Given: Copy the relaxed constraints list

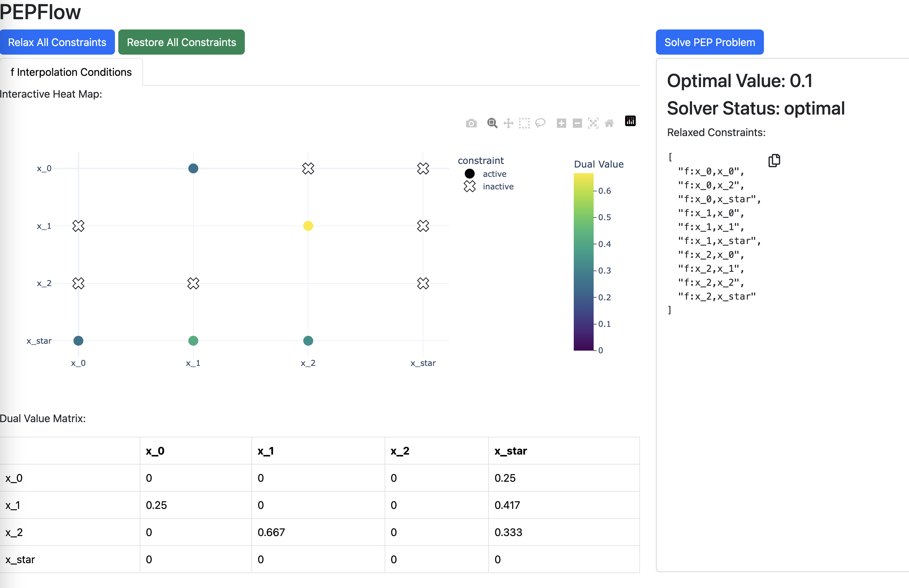Looking at the screenshot, I should (774, 160).
